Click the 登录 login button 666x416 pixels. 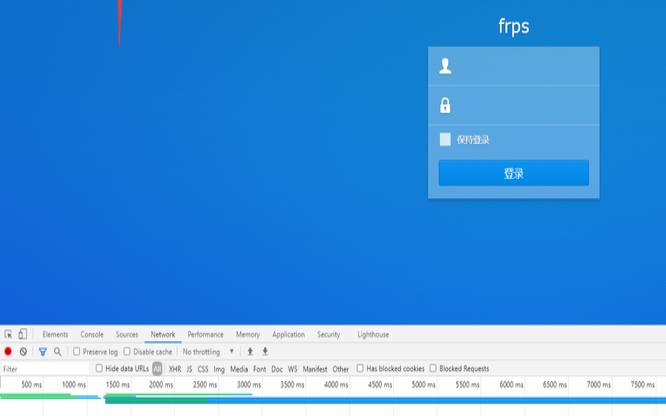tap(514, 173)
